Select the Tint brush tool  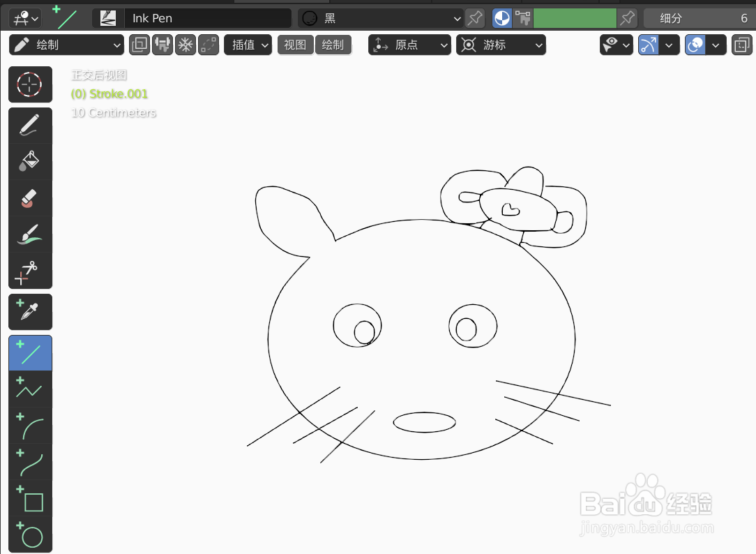click(x=30, y=234)
